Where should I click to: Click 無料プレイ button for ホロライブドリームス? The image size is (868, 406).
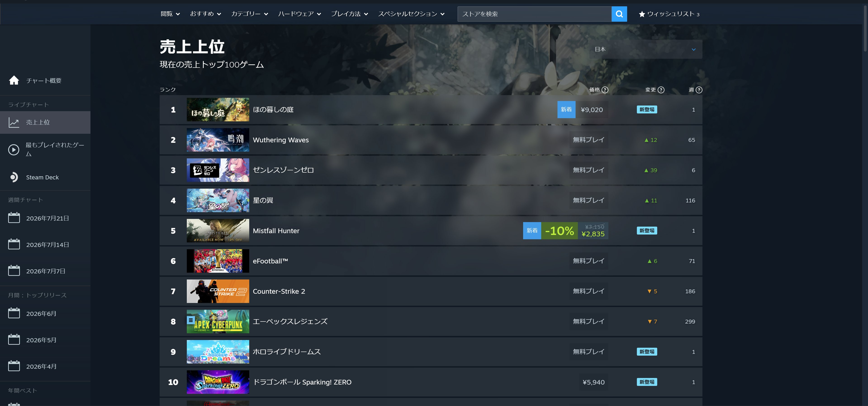click(589, 352)
